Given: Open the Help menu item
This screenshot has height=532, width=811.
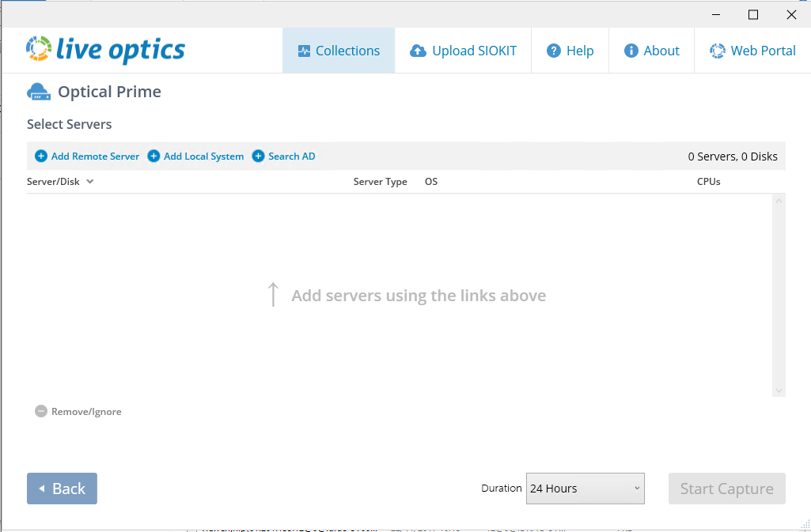Looking at the screenshot, I should pyautogui.click(x=570, y=51).
